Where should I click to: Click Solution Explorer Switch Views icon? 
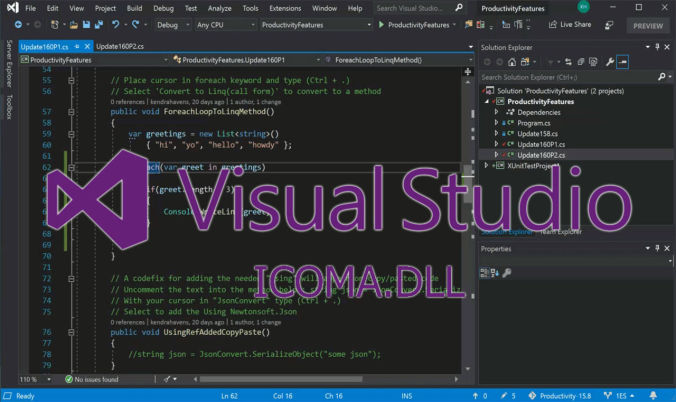(x=525, y=62)
